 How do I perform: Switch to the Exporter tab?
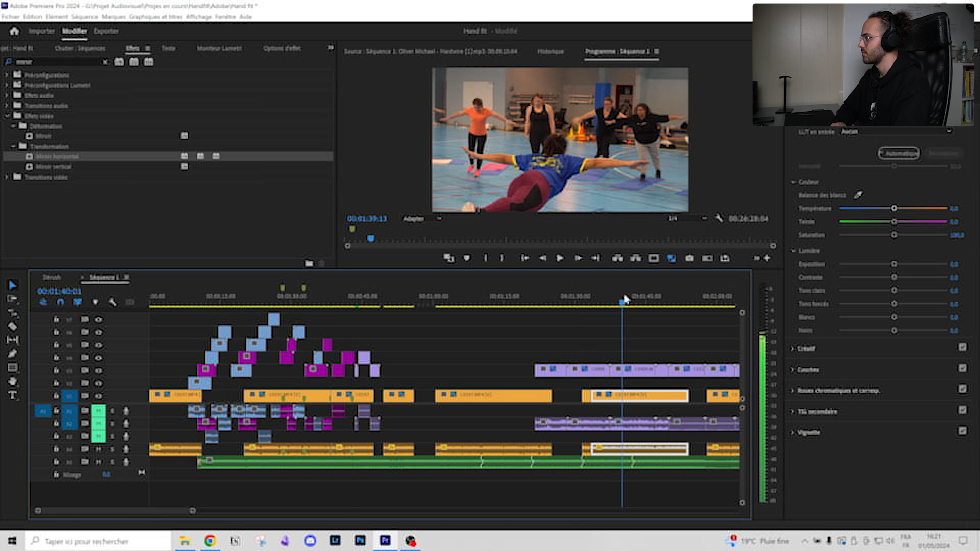[106, 31]
